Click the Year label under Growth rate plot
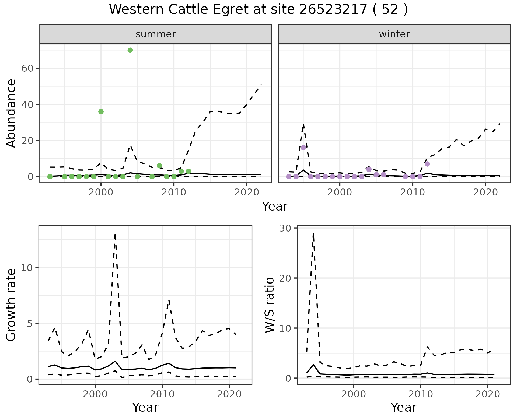Viewport: 517px width, 420px height. (145, 407)
